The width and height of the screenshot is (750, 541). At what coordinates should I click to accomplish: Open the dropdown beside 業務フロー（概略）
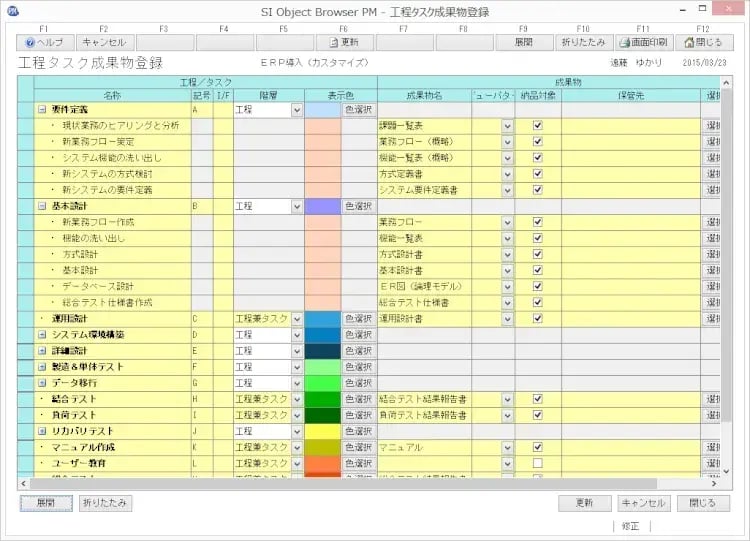(x=507, y=142)
